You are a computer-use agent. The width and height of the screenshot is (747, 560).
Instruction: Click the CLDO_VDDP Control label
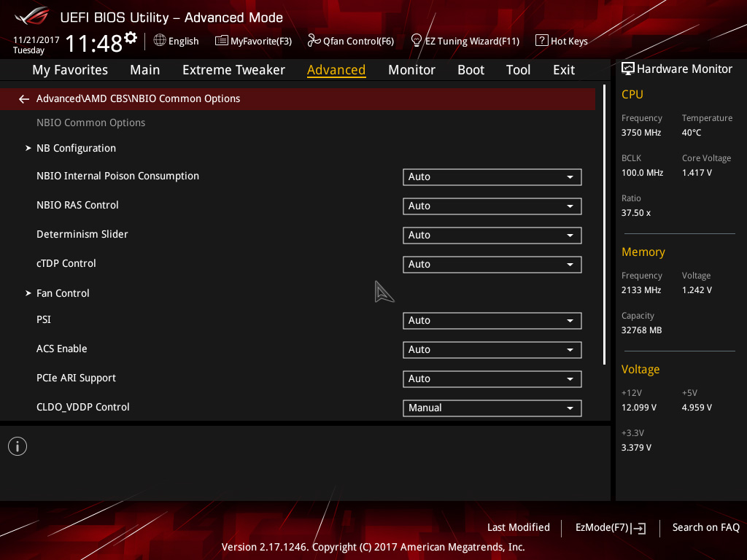point(83,407)
